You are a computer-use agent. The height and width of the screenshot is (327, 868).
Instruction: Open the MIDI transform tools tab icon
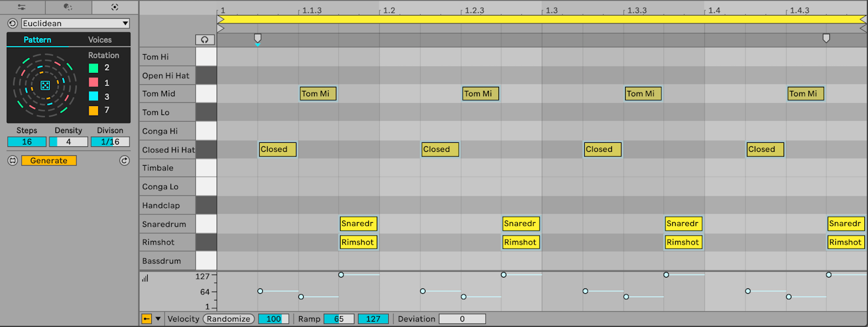[x=68, y=7]
